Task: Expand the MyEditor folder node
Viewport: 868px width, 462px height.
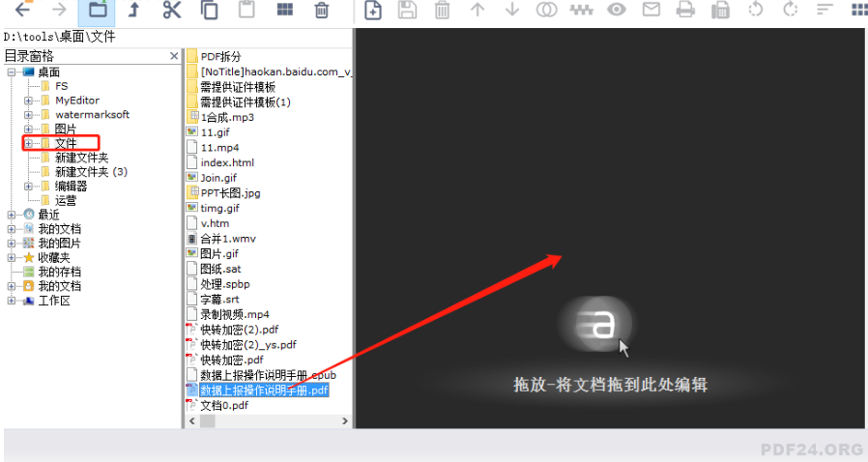Action: [x=28, y=101]
